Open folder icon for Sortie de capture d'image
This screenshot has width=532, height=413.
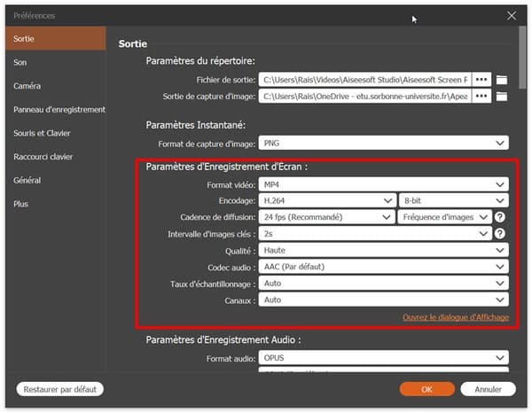click(x=502, y=97)
